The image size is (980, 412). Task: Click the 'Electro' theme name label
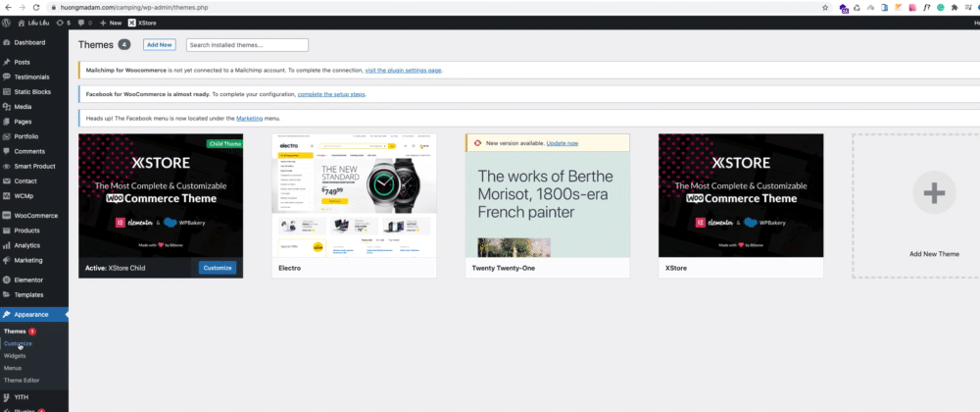tap(289, 268)
